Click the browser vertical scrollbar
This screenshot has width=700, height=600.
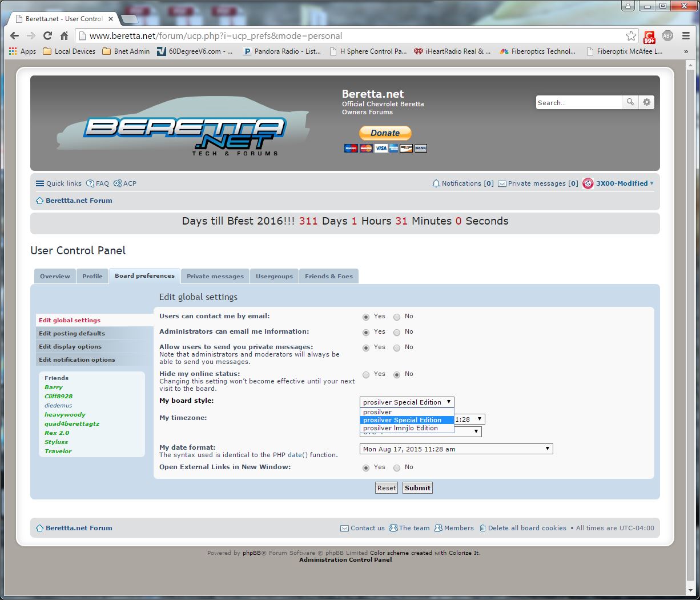[691, 286]
